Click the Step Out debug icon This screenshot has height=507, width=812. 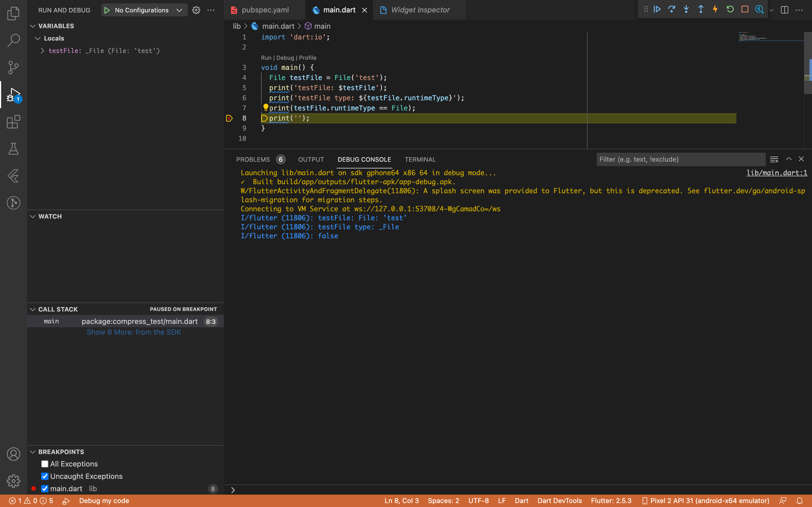coord(700,9)
